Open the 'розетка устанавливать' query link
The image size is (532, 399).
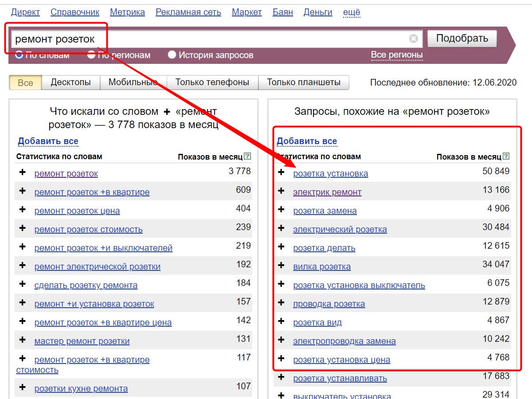(x=340, y=378)
